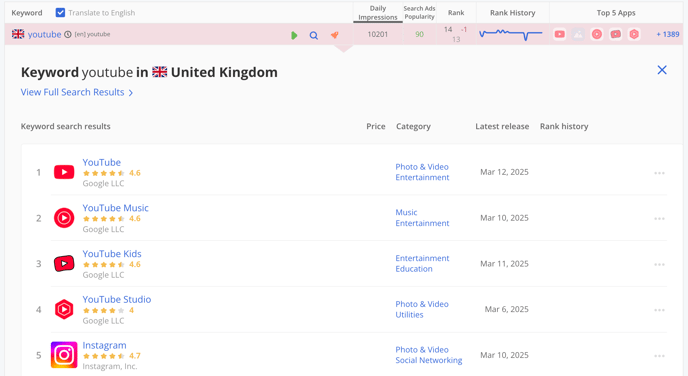Sort by Daily Impressions column

pos(378,13)
